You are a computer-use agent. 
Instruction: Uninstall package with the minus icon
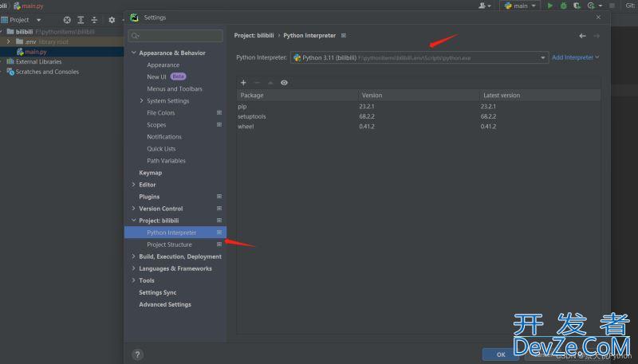pyautogui.click(x=257, y=83)
